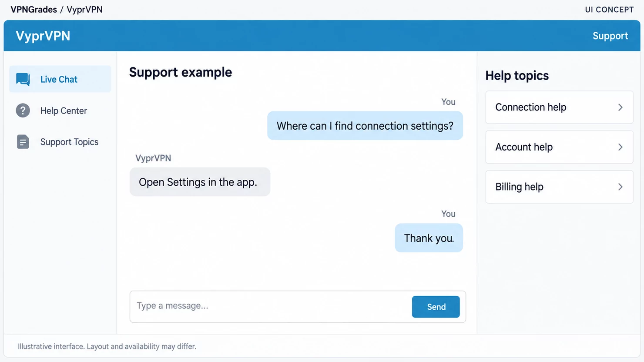Click the 'You' label above 'Thank you.'

(x=448, y=214)
